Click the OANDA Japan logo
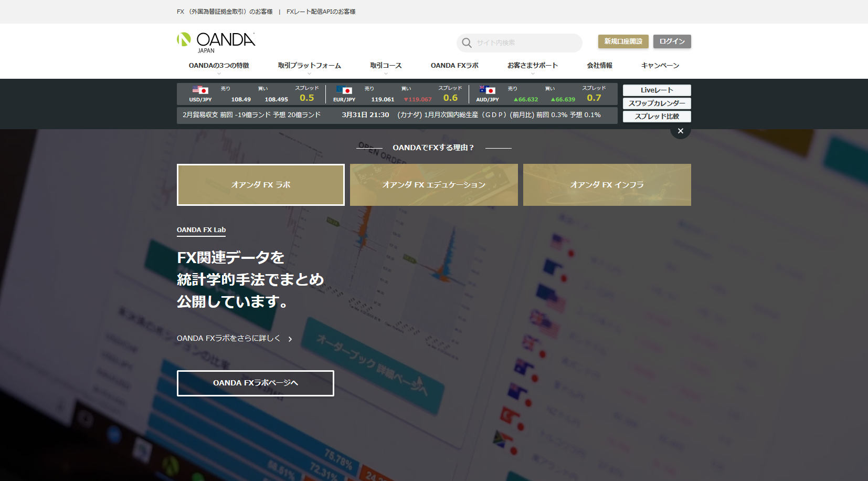This screenshot has height=481, width=868. pyautogui.click(x=216, y=43)
